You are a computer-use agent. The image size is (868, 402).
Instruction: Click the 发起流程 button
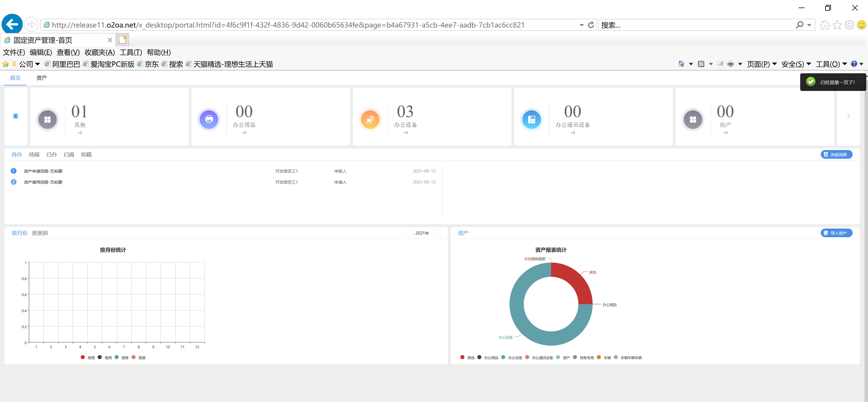(836, 154)
